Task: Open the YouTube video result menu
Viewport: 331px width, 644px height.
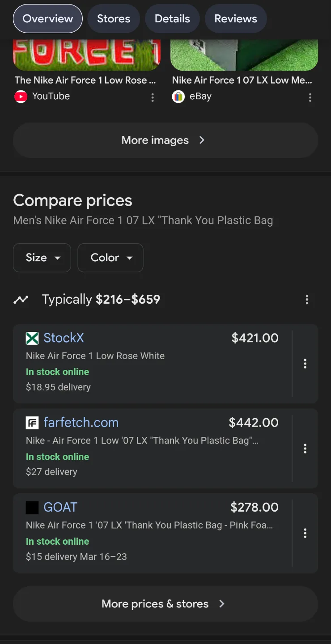Action: 153,97
